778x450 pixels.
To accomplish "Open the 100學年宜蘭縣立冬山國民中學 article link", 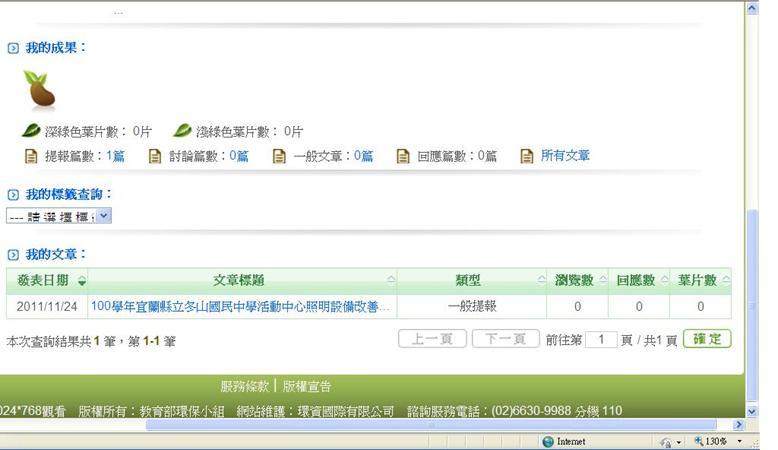I will point(241,307).
